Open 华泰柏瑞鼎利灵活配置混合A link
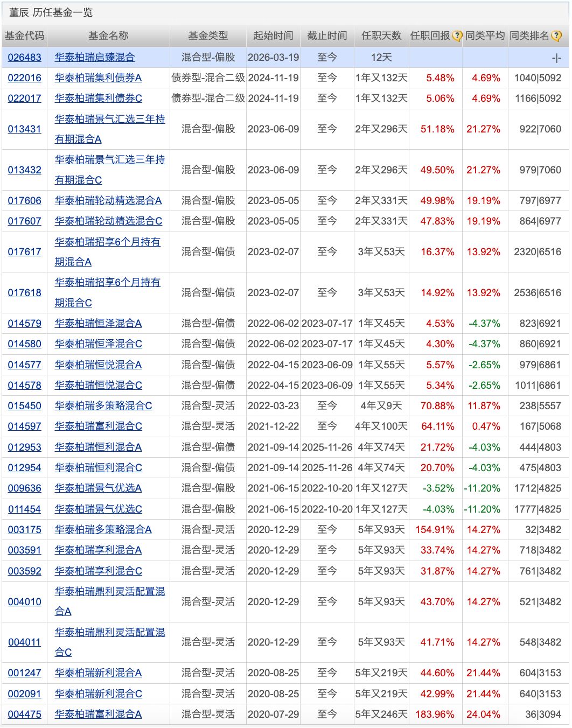This screenshot has height=728, width=572. coord(109,592)
